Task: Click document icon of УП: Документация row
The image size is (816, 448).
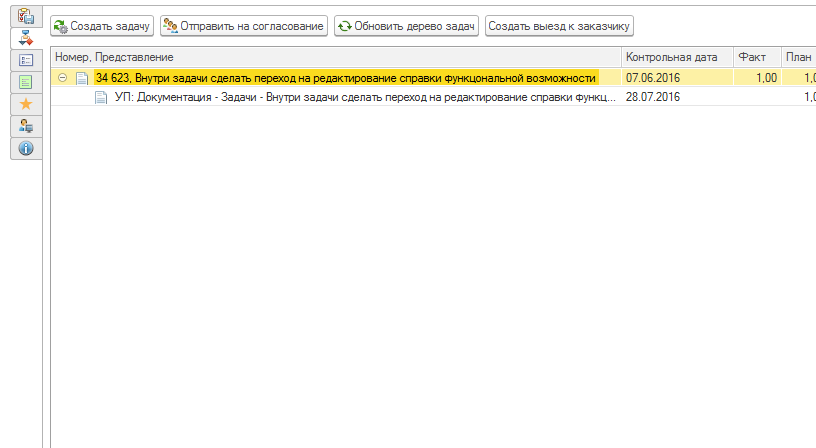Action: coord(101,97)
